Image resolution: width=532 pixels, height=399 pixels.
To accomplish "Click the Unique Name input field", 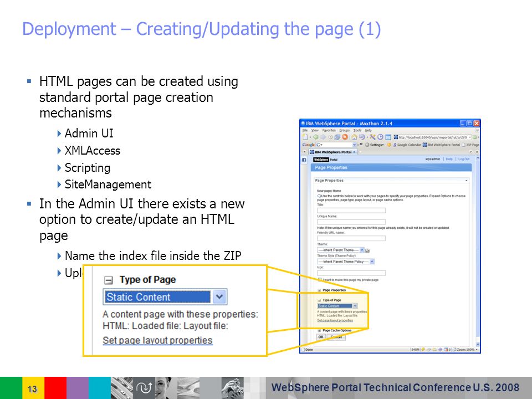I will click(351, 222).
